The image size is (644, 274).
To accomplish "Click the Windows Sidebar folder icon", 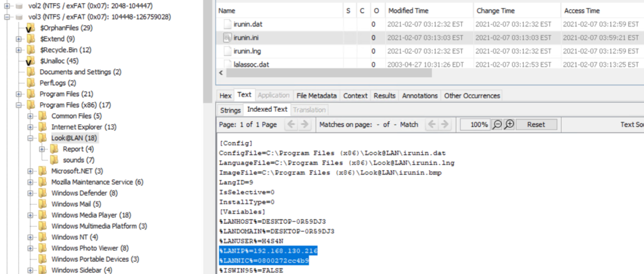I will tap(43, 270).
